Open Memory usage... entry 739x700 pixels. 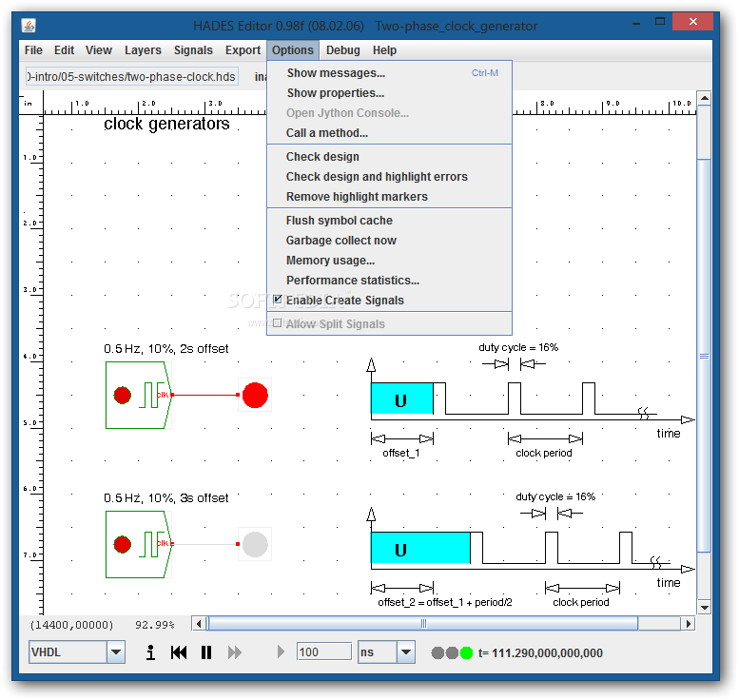coord(389,261)
